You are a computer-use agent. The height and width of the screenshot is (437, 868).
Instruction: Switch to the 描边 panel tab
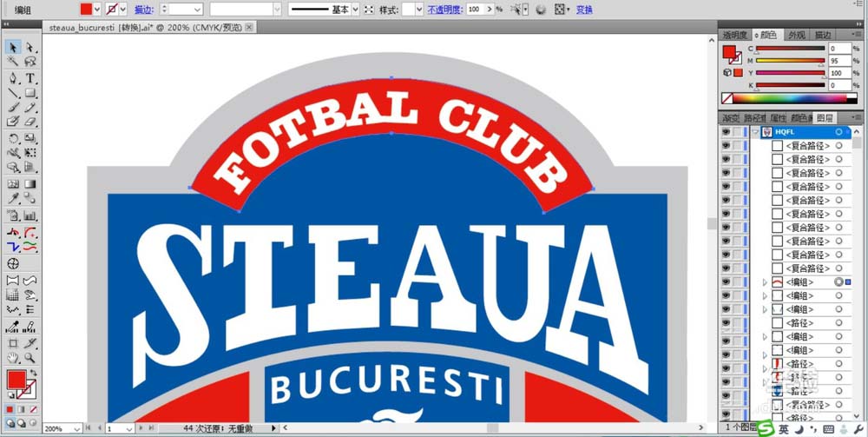(x=823, y=35)
